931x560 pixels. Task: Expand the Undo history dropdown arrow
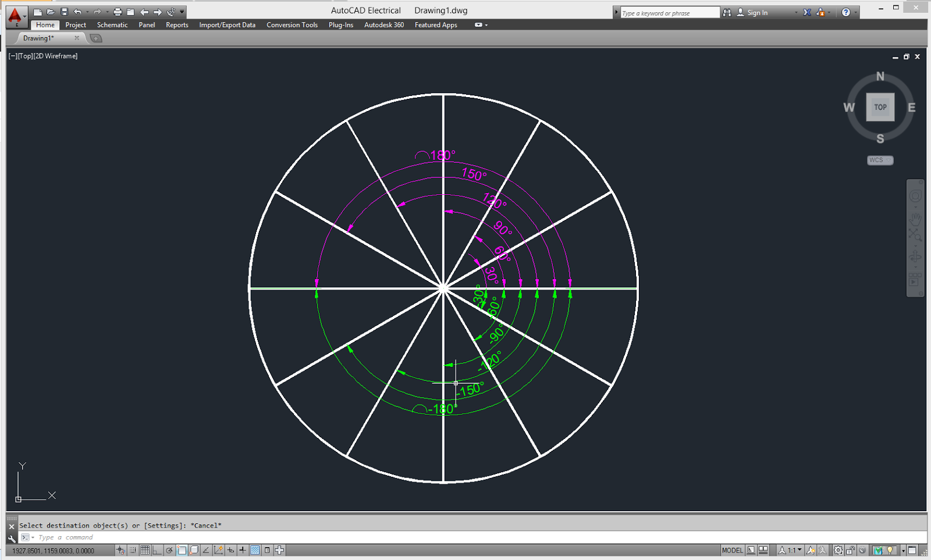[x=87, y=10]
